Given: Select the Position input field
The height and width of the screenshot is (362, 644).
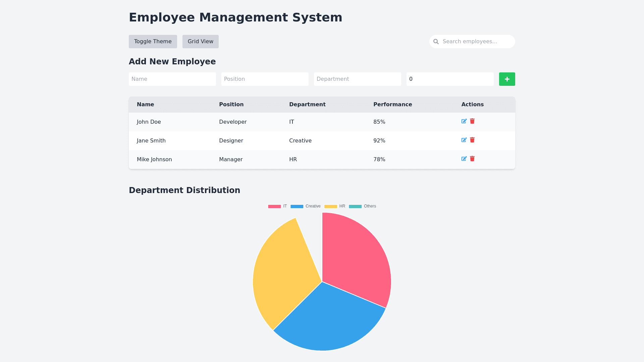Looking at the screenshot, I should [265, 79].
